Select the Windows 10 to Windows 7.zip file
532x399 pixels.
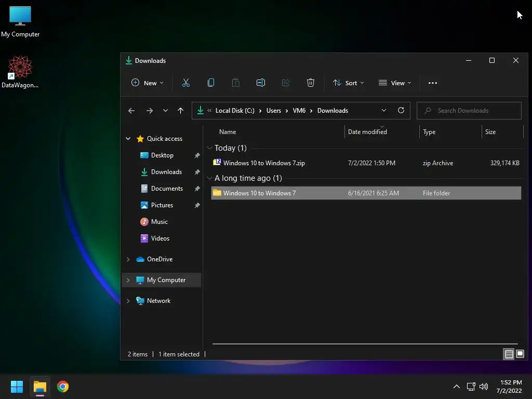(x=366, y=163)
